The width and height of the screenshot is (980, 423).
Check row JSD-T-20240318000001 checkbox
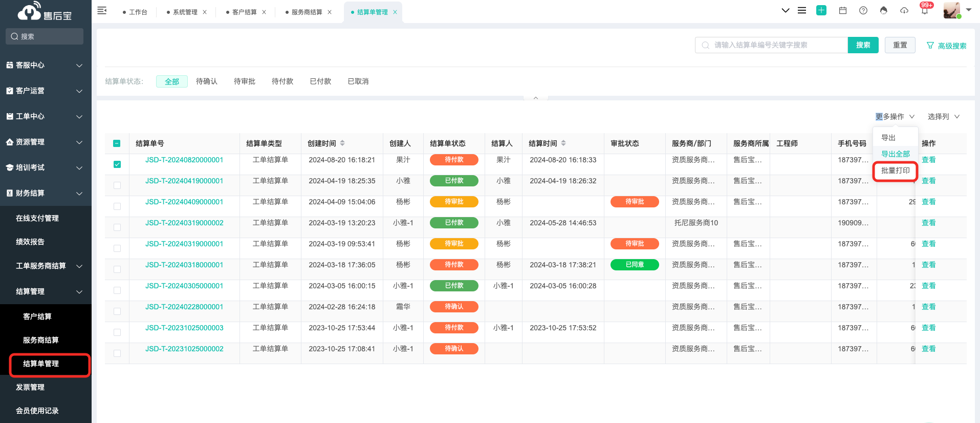coord(117,269)
